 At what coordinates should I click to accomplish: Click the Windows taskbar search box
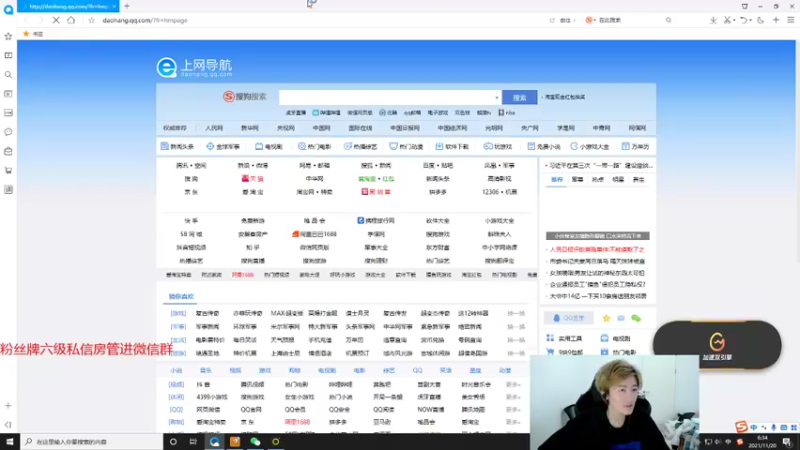click(92, 441)
